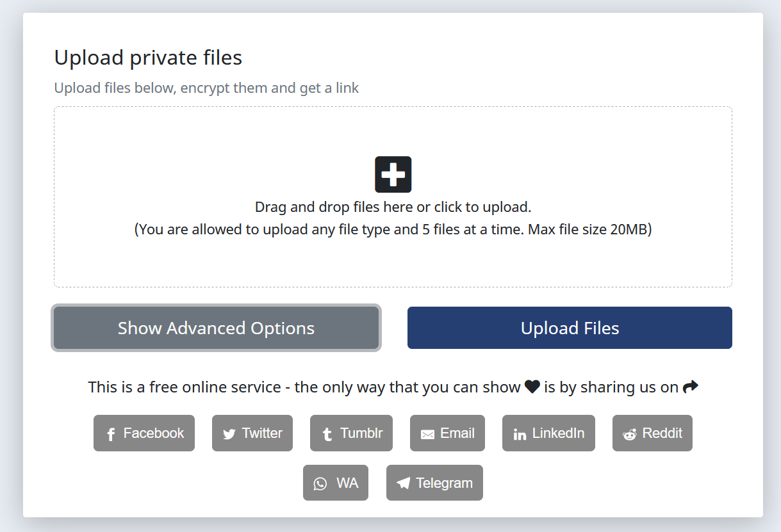Click the LinkedIn 'in' icon
The height and width of the screenshot is (532, 781).
tap(519, 433)
